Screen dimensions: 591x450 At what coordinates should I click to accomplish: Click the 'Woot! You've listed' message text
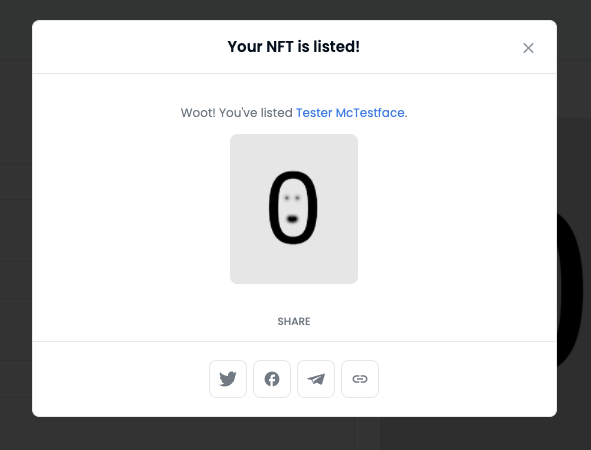(237, 113)
